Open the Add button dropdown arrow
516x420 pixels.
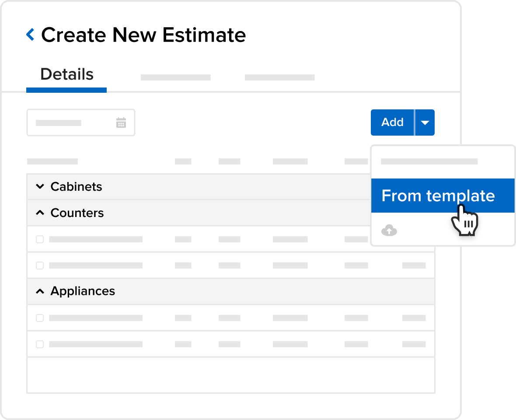[425, 122]
